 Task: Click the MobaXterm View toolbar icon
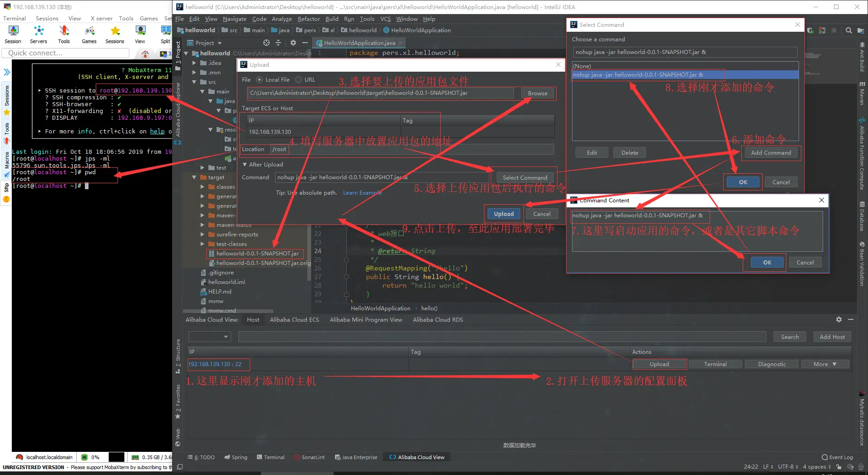(140, 34)
